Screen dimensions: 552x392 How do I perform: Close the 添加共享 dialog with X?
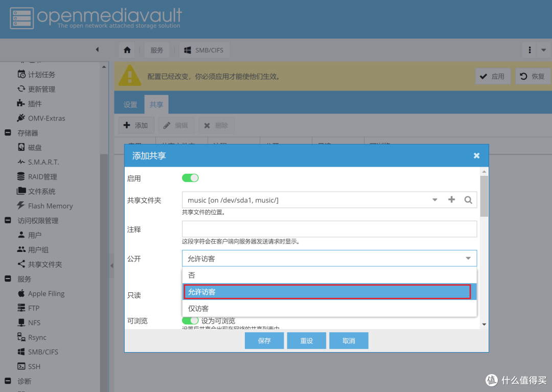coord(476,155)
